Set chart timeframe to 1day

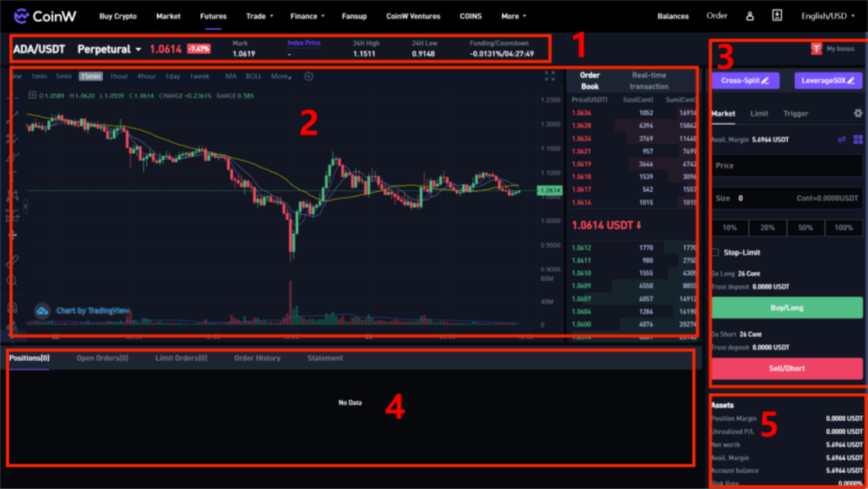tap(173, 76)
